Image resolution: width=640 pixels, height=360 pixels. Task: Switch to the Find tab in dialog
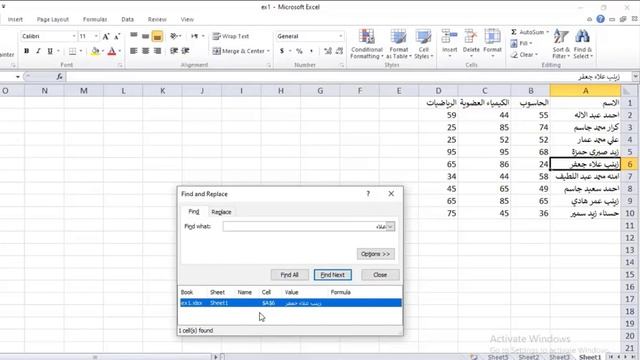[x=194, y=211]
